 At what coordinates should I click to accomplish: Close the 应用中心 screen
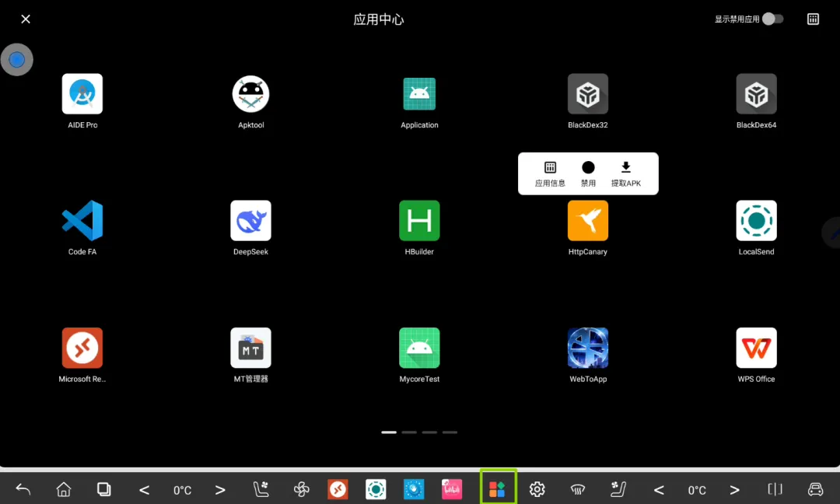pos(25,19)
